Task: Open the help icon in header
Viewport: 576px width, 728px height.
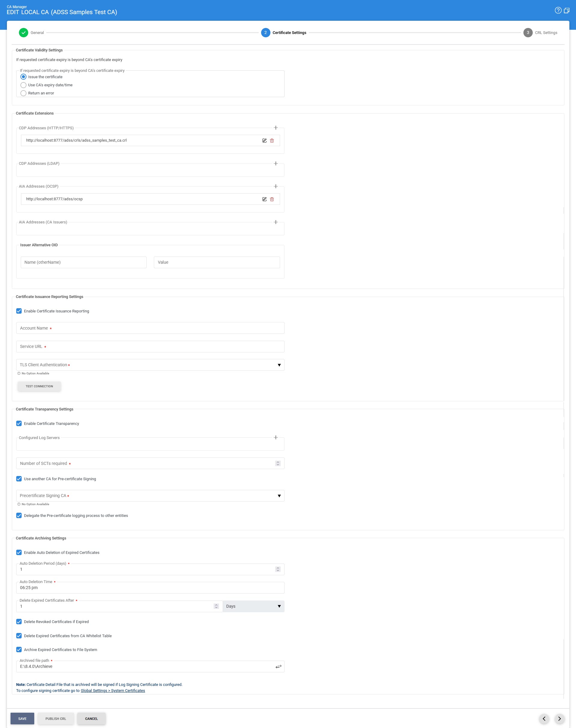Action: tap(558, 11)
